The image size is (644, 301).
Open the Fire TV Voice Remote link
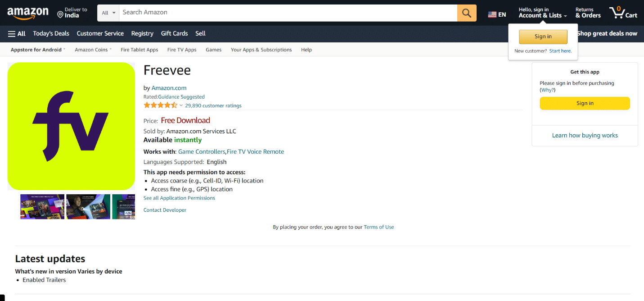coord(256,152)
